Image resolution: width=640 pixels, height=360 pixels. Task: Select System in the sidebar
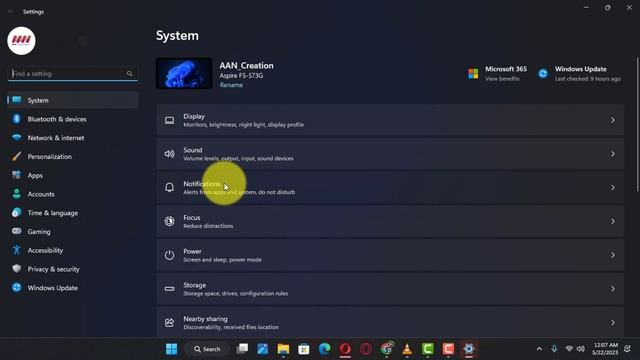[x=73, y=100]
